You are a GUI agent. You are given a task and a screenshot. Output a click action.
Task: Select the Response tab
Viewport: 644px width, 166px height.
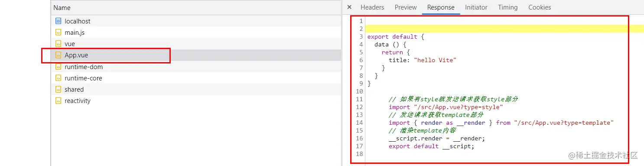(441, 7)
